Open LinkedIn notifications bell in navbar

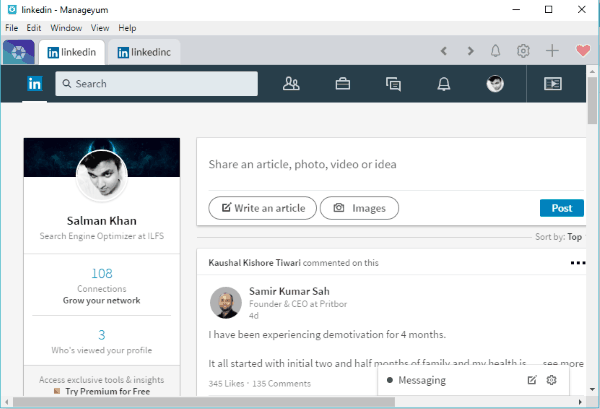click(444, 84)
